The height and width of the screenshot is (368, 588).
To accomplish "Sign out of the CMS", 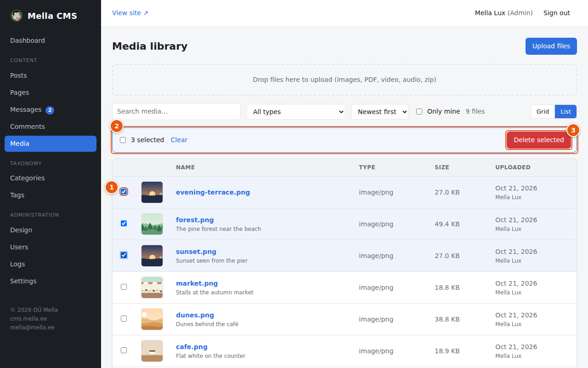I will [557, 13].
